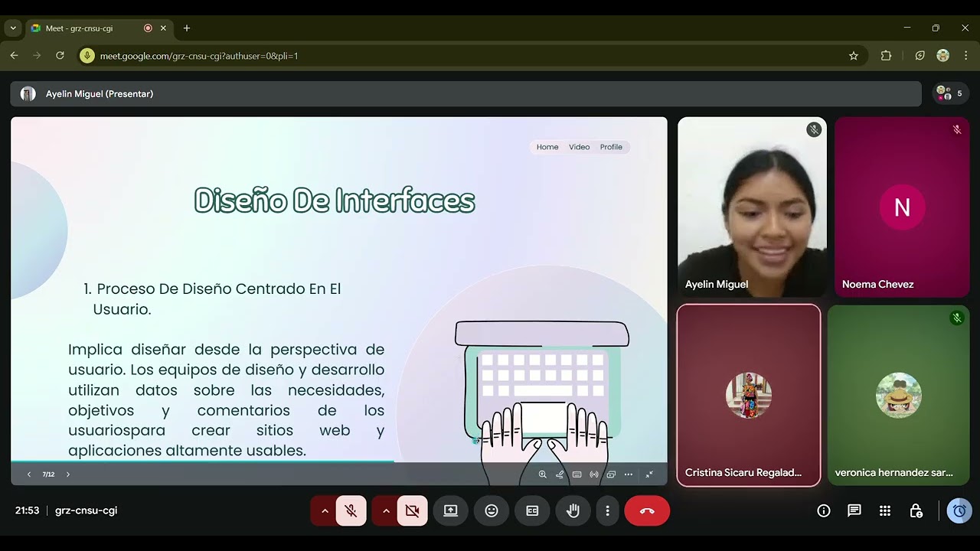Close the Meet tab
Viewport: 980px width, 551px height.
click(163, 28)
